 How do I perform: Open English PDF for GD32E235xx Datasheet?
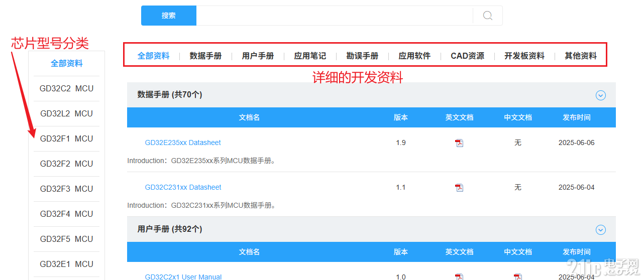coord(459,143)
